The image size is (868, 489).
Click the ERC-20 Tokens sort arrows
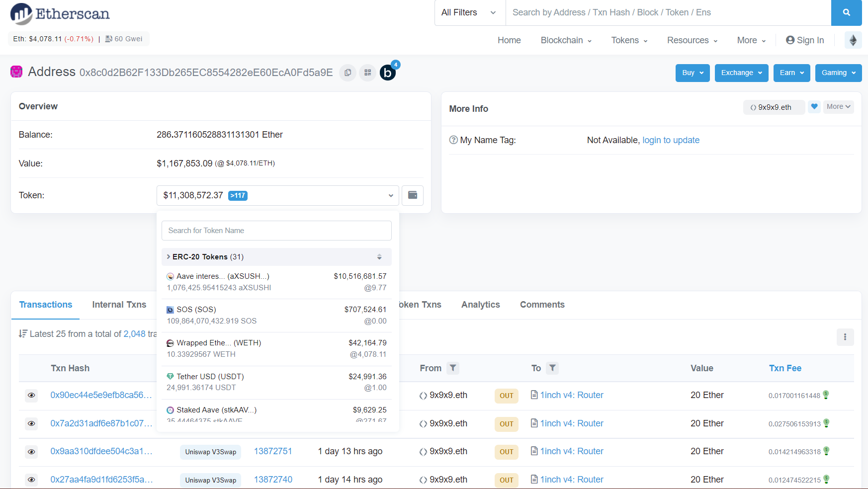tap(379, 257)
